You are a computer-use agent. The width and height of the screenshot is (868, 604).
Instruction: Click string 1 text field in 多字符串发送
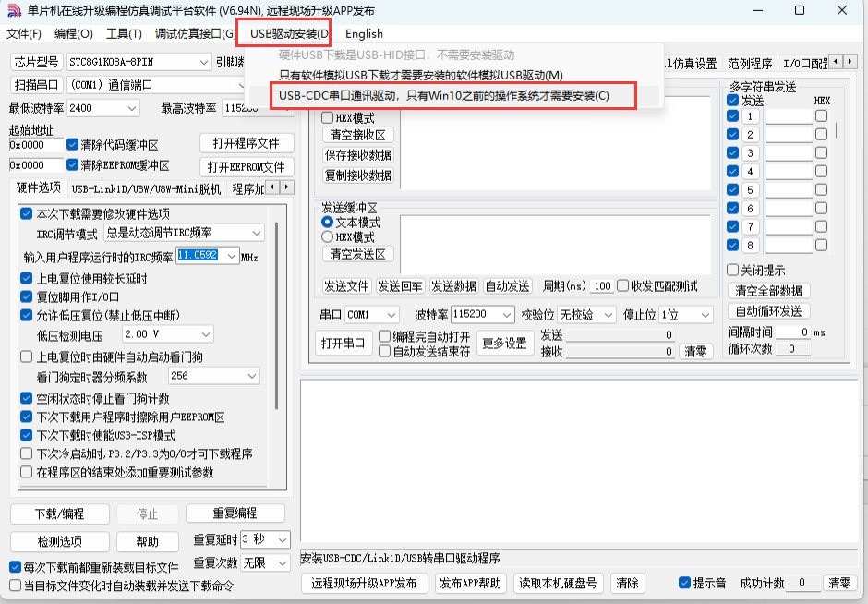[789, 116]
